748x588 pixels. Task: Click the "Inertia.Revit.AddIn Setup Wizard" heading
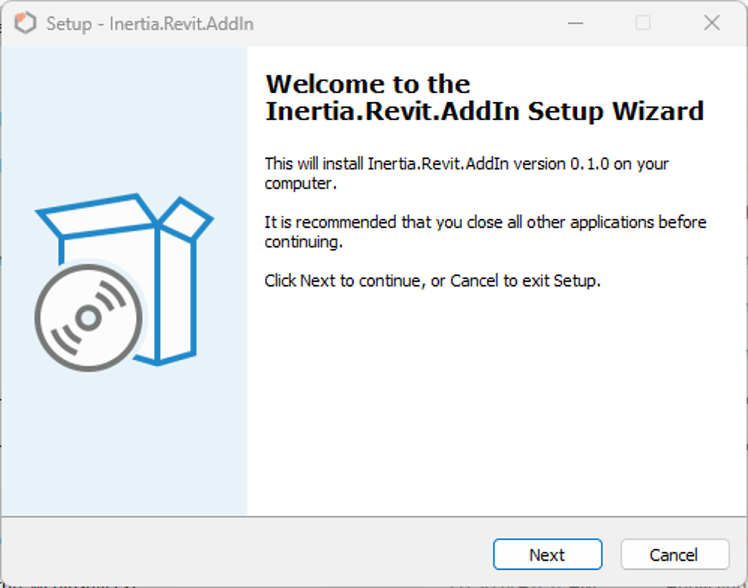485,112
